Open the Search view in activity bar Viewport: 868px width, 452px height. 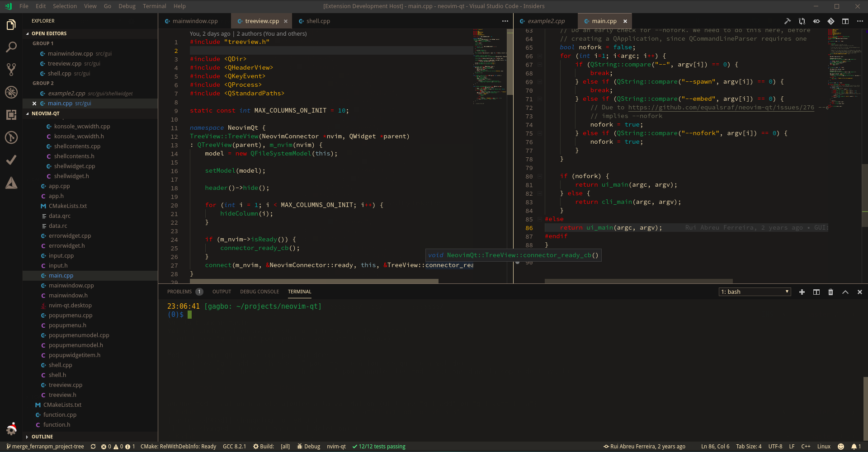coord(11,47)
